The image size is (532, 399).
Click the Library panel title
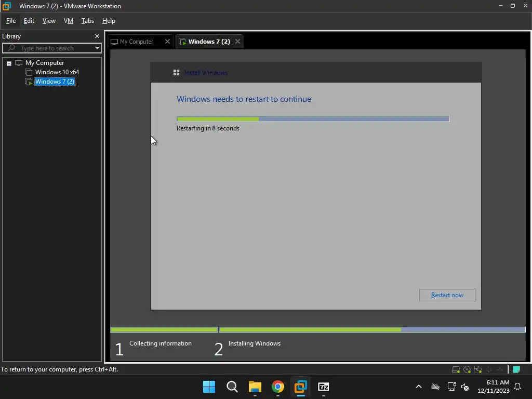pyautogui.click(x=11, y=36)
